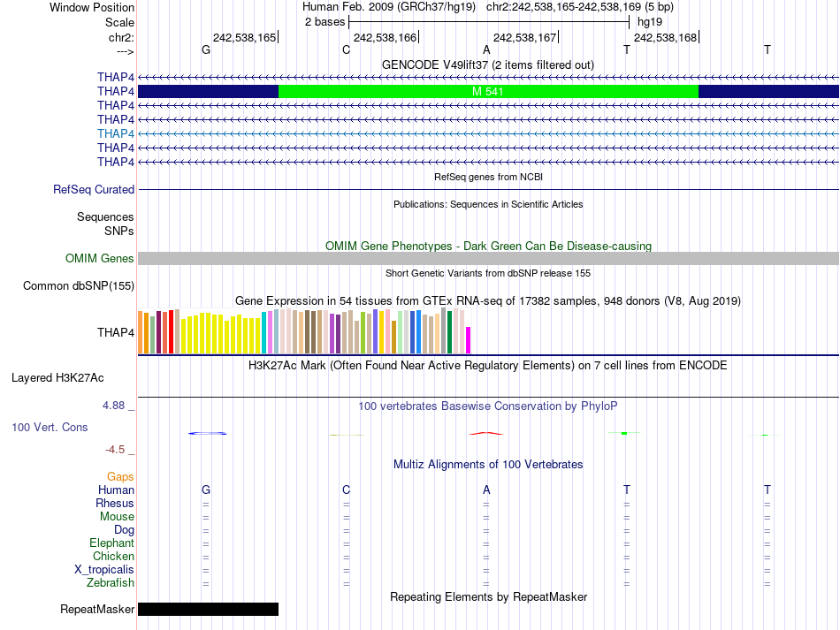Open Short Genetic Variants from dbSNP title

488,273
